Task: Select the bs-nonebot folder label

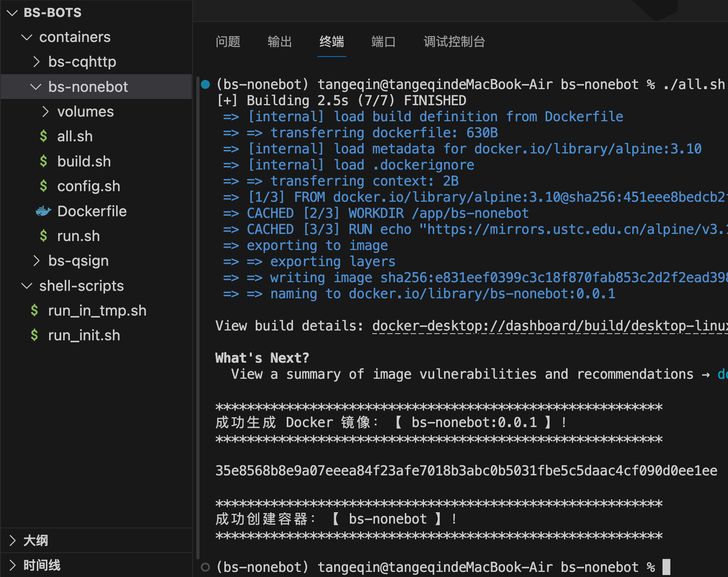Action: 88,87
